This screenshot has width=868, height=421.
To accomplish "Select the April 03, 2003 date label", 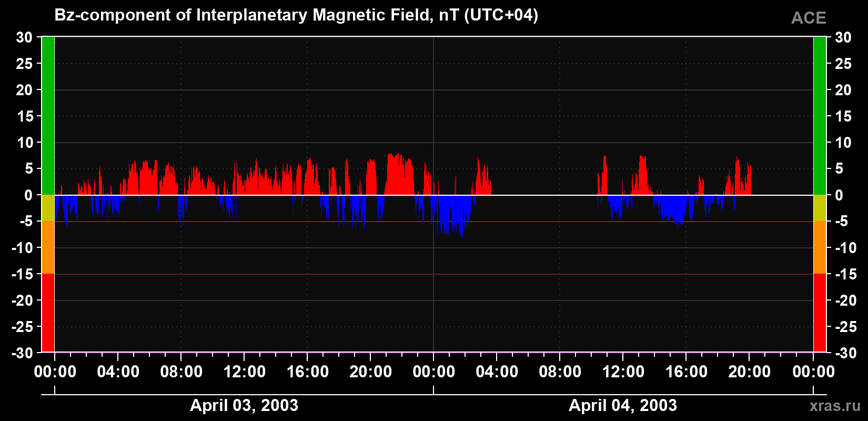I will 244,405.
